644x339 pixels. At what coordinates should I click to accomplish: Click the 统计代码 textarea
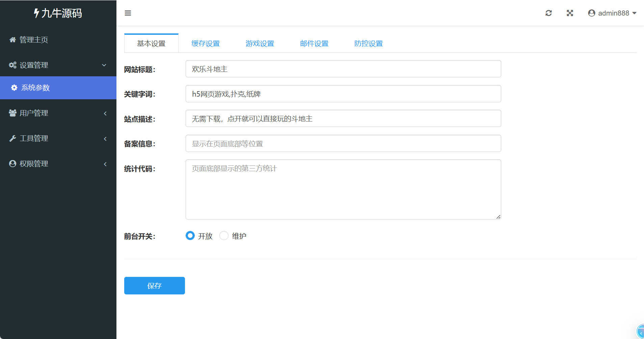pos(343,189)
